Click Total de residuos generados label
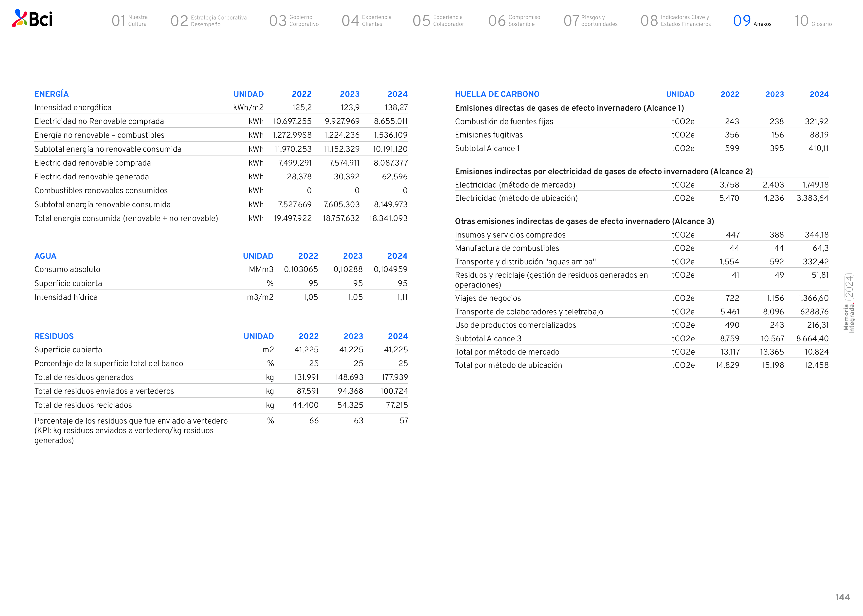 [x=84, y=377]
